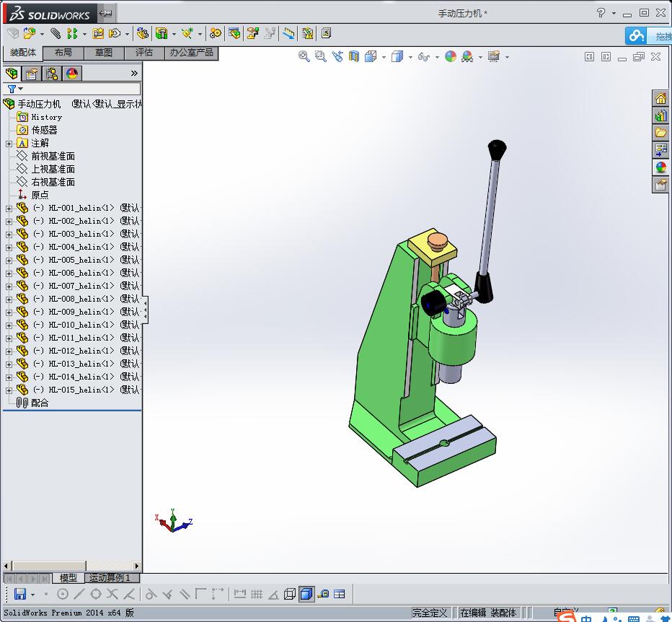Screen dimensions: 672x622
Task: Toggle the shaded display style button
Action: tap(306, 594)
